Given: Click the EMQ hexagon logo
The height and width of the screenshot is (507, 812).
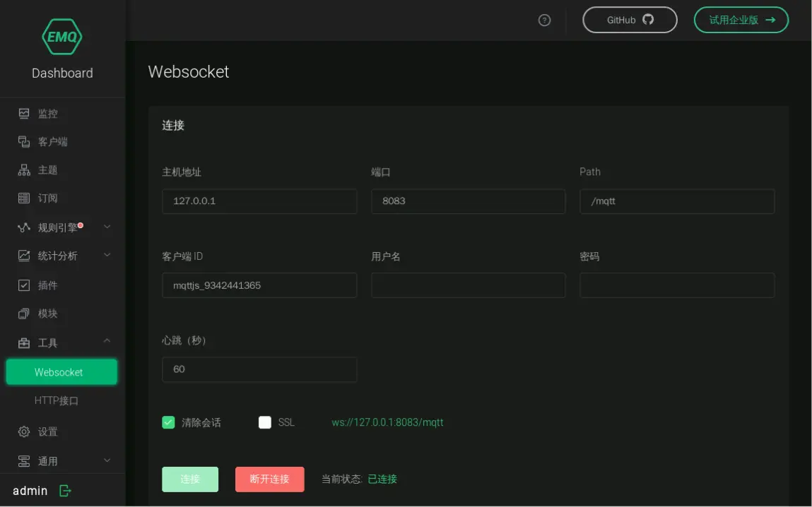Looking at the screenshot, I should [x=62, y=37].
